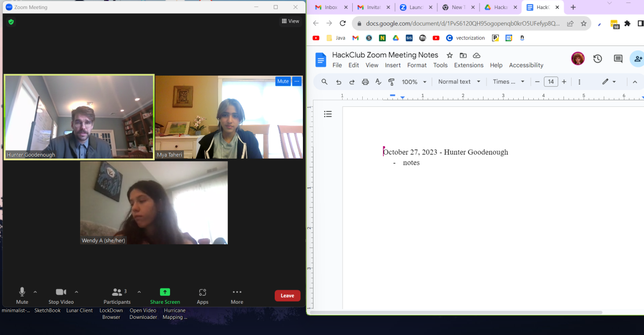
Task: Open the Edit menu in Docs
Action: point(354,65)
